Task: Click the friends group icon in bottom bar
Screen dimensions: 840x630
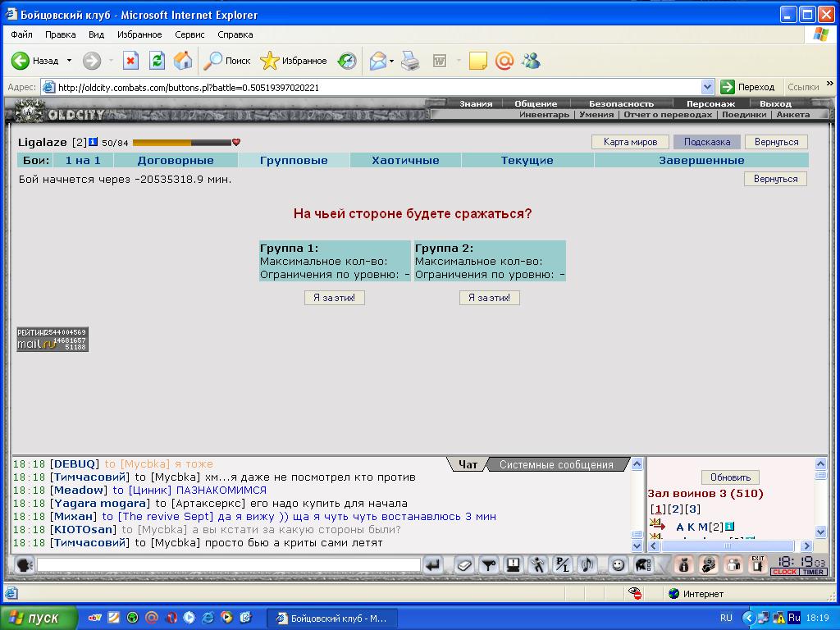Action: click(733, 564)
